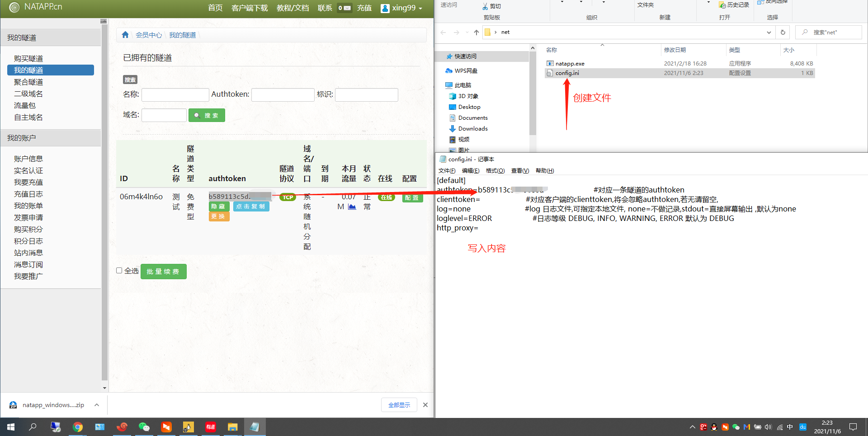The width and height of the screenshot is (868, 436).
Task: Open the 格式(O) menu in Notepad
Action: [495, 171]
